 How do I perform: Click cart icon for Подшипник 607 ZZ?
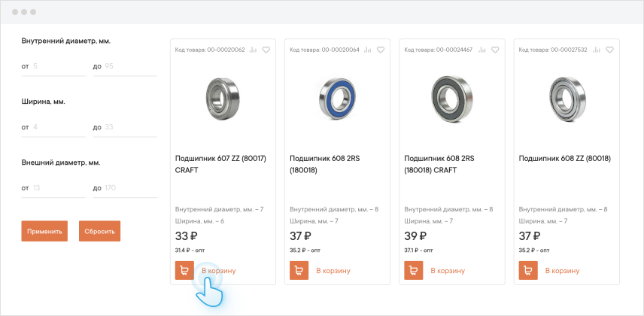coord(184,270)
